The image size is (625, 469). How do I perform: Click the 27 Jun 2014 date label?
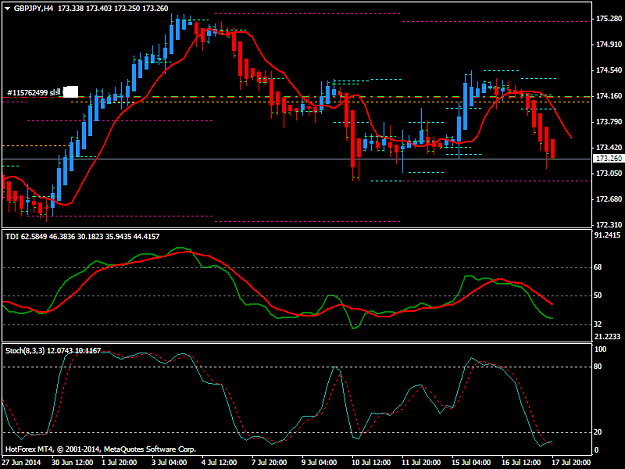coord(21,463)
